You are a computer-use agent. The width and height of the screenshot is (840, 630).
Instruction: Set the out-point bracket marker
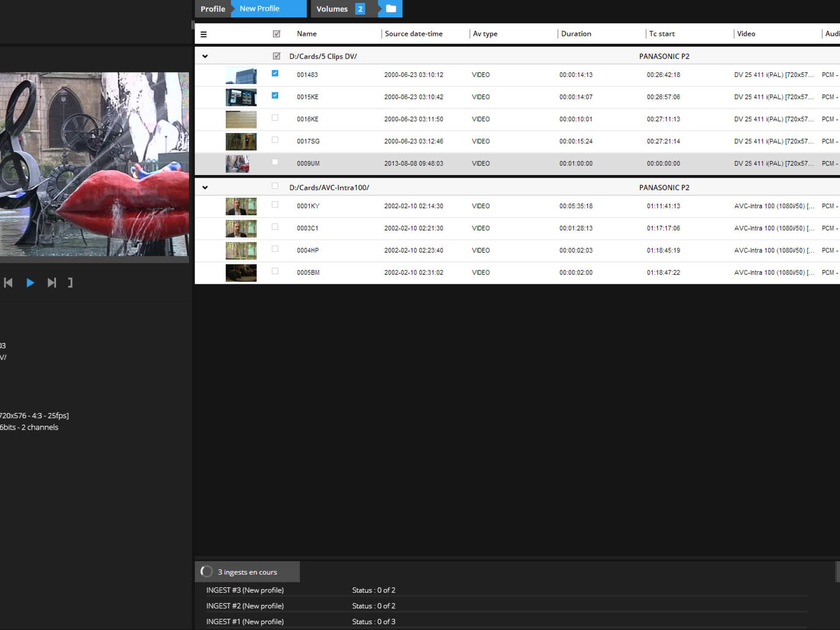pos(70,283)
